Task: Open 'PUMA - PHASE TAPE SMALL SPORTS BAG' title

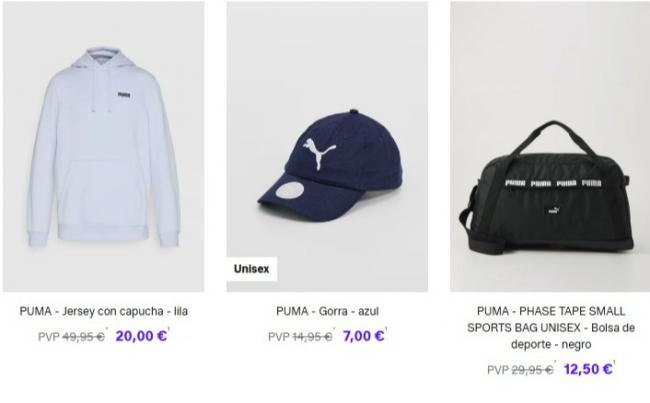Action: [551, 328]
